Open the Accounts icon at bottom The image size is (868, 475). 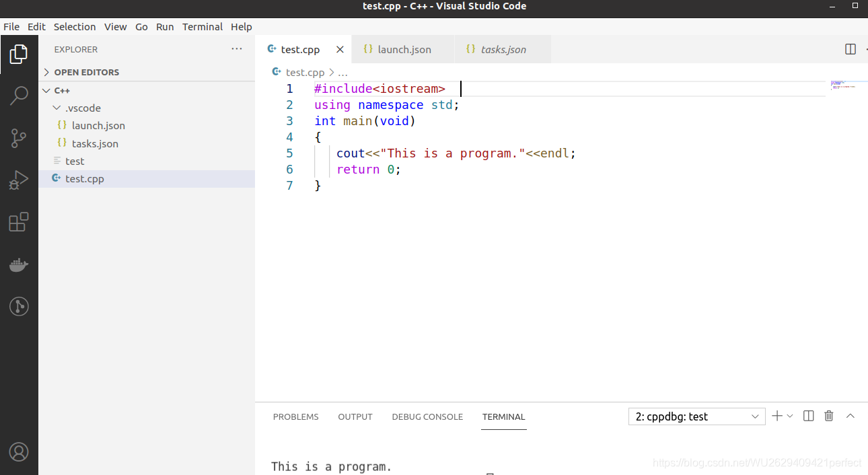pos(19,451)
